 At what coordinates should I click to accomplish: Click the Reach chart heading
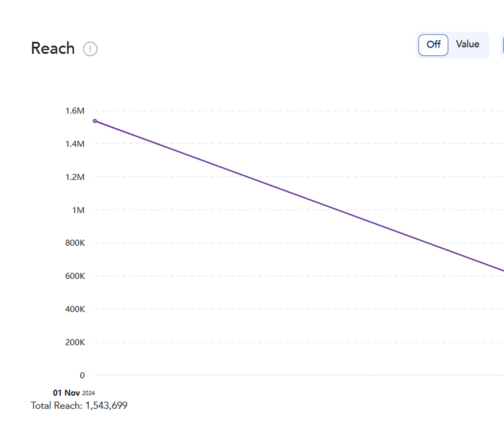click(x=53, y=49)
